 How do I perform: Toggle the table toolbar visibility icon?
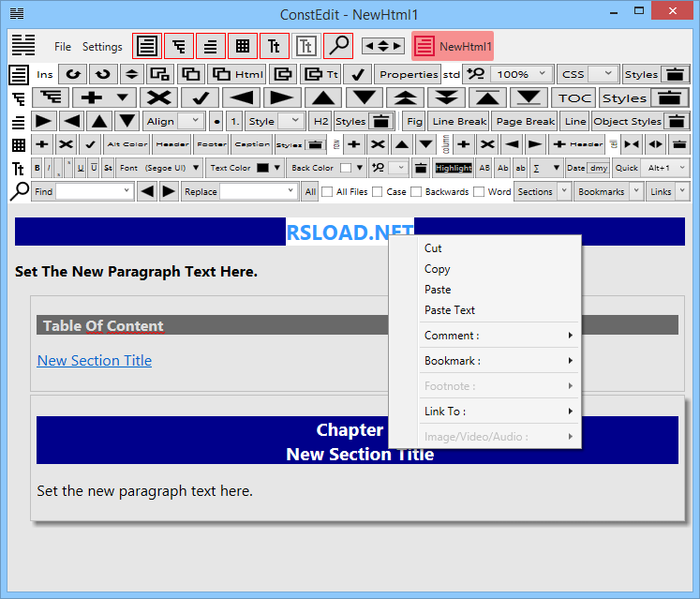(243, 46)
